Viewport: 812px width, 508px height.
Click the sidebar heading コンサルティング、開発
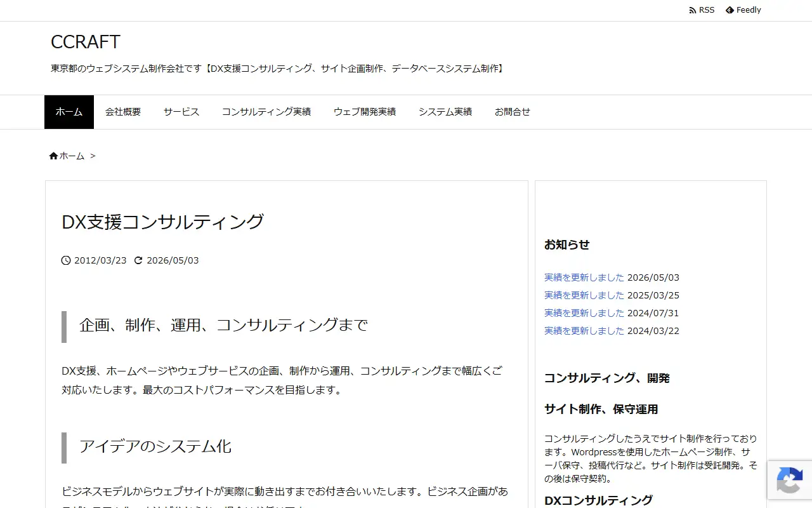[607, 378]
